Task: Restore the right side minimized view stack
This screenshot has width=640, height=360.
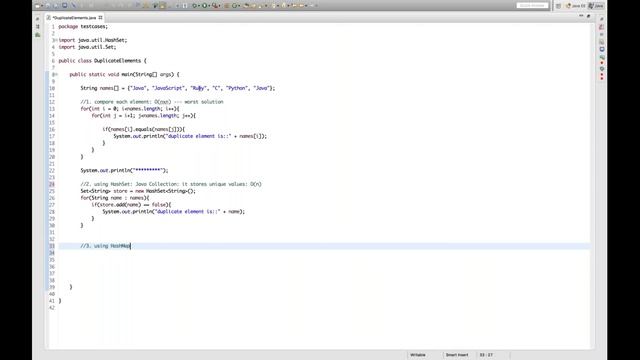Action: [x=602, y=19]
